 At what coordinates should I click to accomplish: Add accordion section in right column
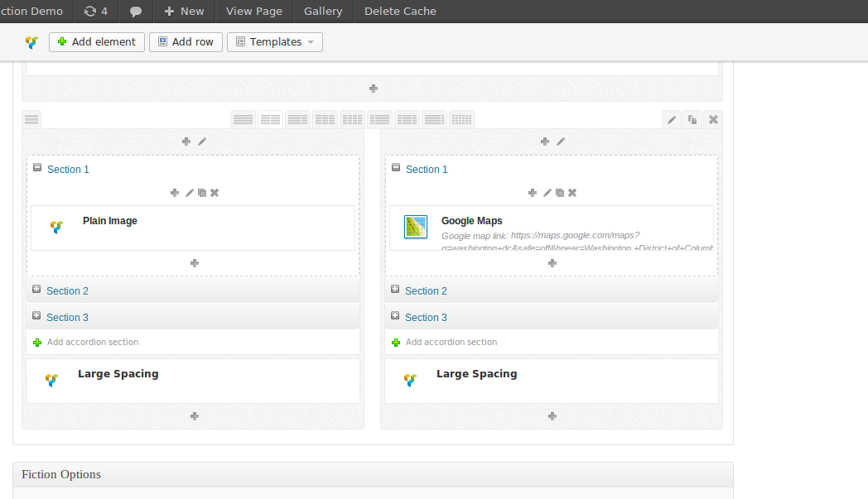tap(445, 343)
